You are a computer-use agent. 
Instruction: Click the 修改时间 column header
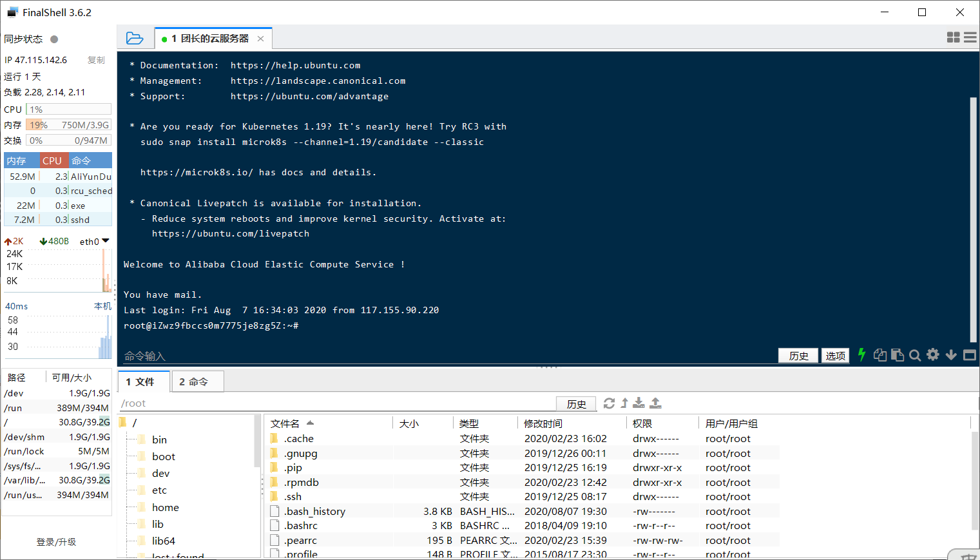coord(572,423)
